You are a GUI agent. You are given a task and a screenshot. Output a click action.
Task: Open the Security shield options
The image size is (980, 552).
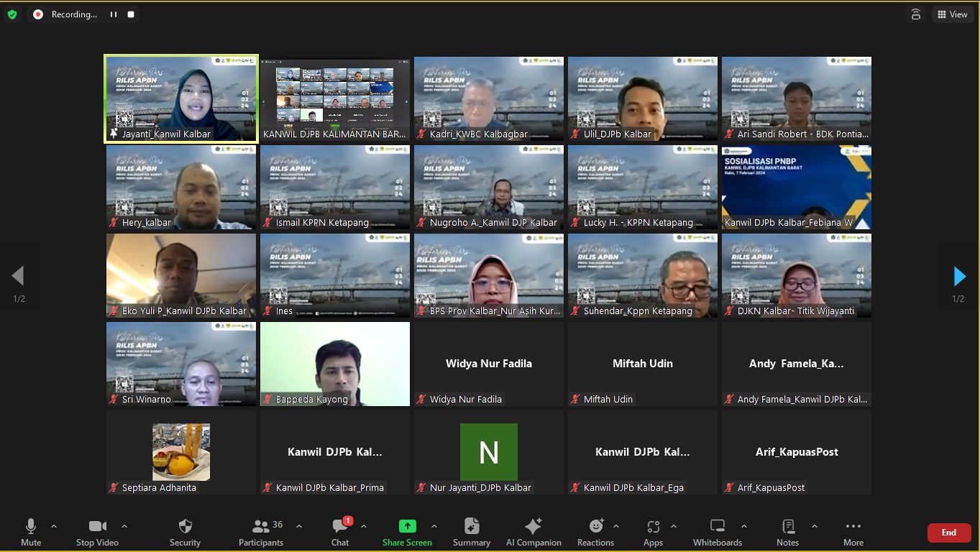[x=185, y=532]
